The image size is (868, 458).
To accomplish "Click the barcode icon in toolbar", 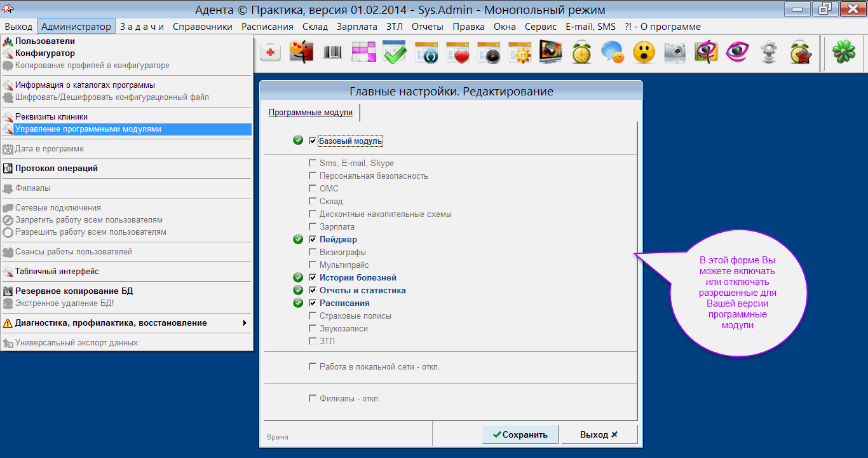I will 332,53.
